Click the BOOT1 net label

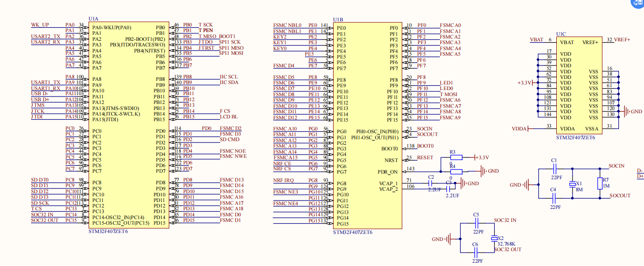227,36
